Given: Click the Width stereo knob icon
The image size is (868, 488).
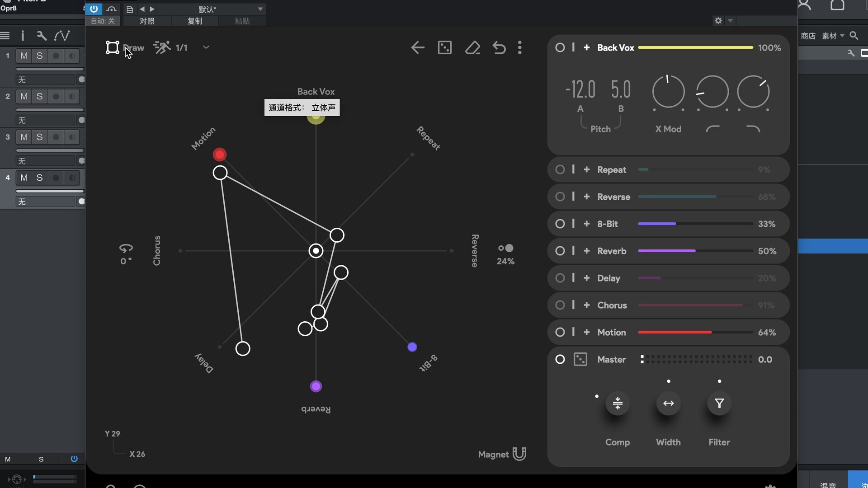Looking at the screenshot, I should 669,403.
